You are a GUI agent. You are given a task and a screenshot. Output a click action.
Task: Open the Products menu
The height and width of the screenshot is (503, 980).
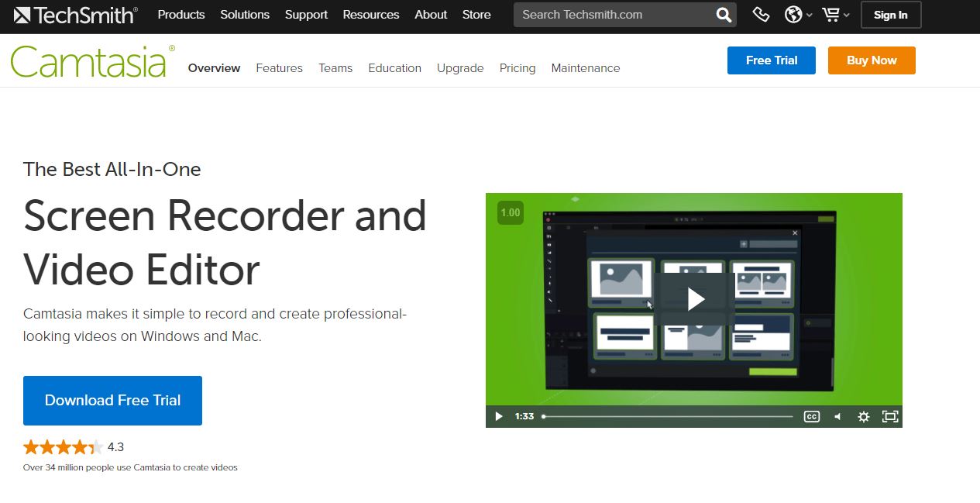(181, 15)
